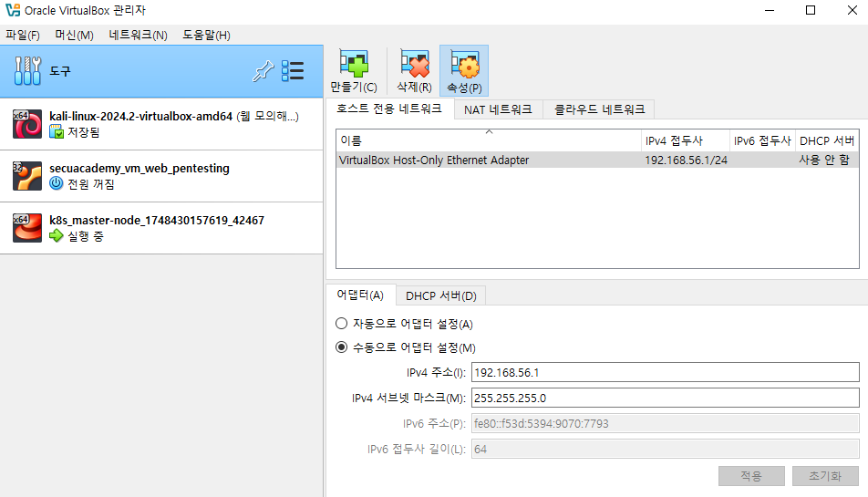
Task: Select 자동으로 어댑터 설정(A) radio button
Action: pyautogui.click(x=342, y=323)
